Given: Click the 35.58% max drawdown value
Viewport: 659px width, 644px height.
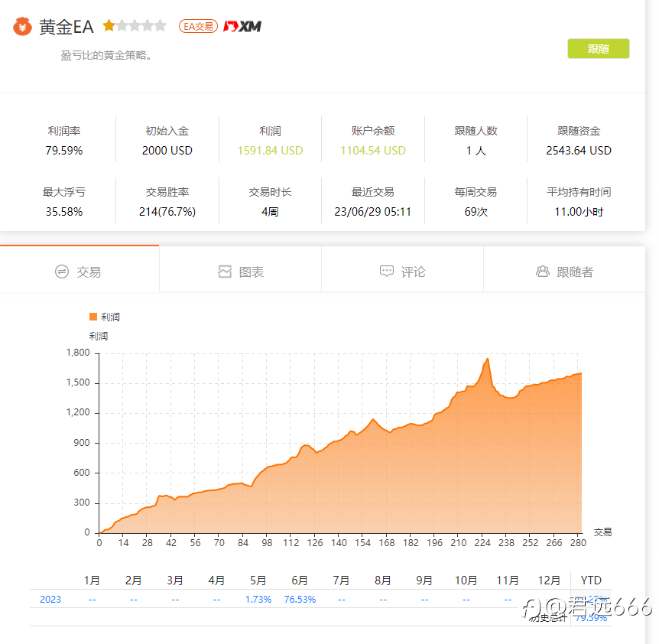Looking at the screenshot, I should click(64, 211).
